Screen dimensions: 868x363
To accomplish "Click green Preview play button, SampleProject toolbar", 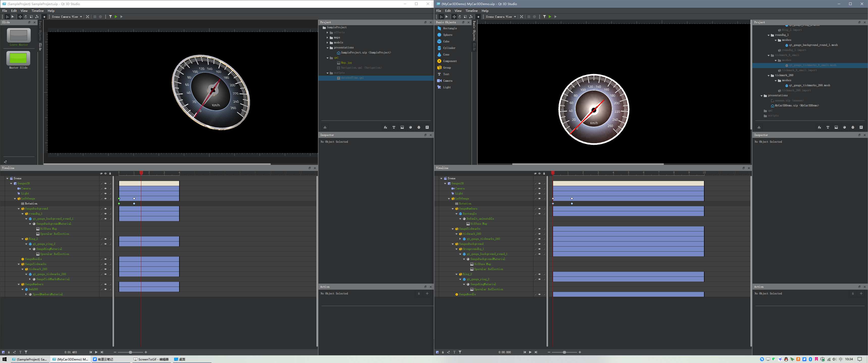I will 116,17.
